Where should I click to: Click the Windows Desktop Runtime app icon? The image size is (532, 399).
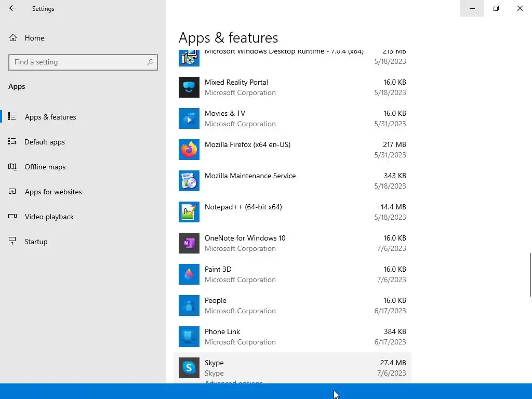pos(189,58)
